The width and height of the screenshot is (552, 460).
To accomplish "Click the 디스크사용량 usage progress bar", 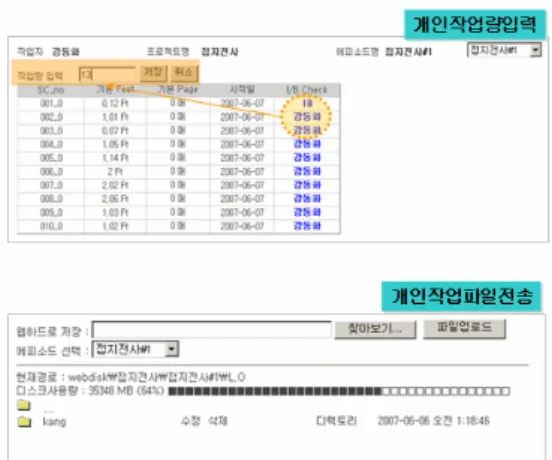I will (339, 391).
